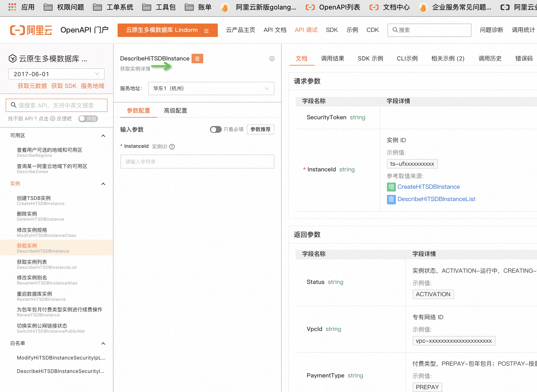Open the OpenAPI列表 bookmark
The height and width of the screenshot is (392, 537).
tap(333, 7)
